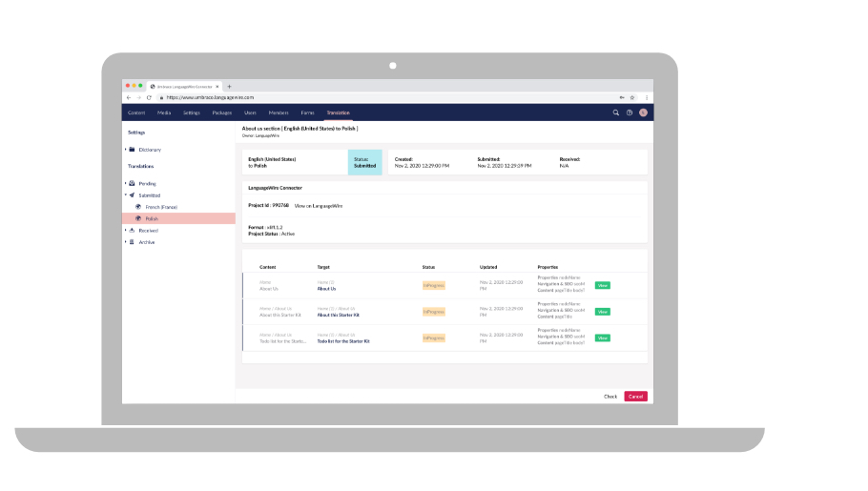Viewport: 868px width, 491px height.
Task: Expand the Pending translations node
Action: point(125,183)
